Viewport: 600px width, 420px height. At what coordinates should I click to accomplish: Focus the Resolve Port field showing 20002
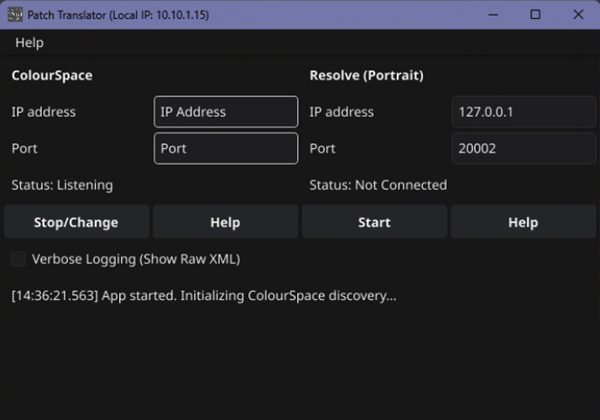coord(523,148)
